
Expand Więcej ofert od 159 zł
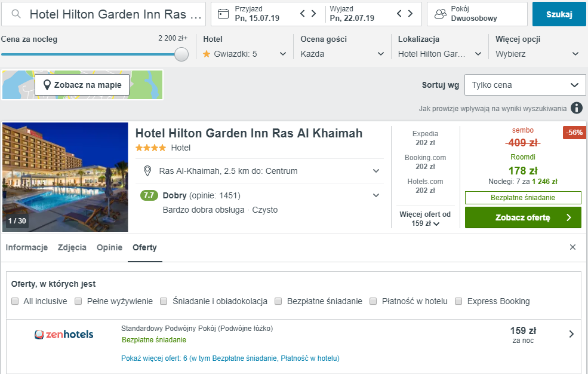[x=425, y=219]
